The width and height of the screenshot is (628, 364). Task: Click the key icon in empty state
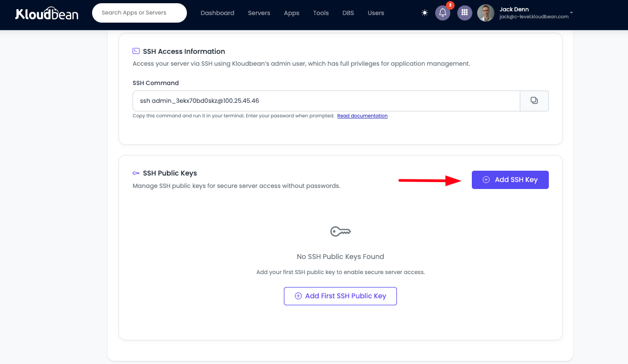(340, 232)
